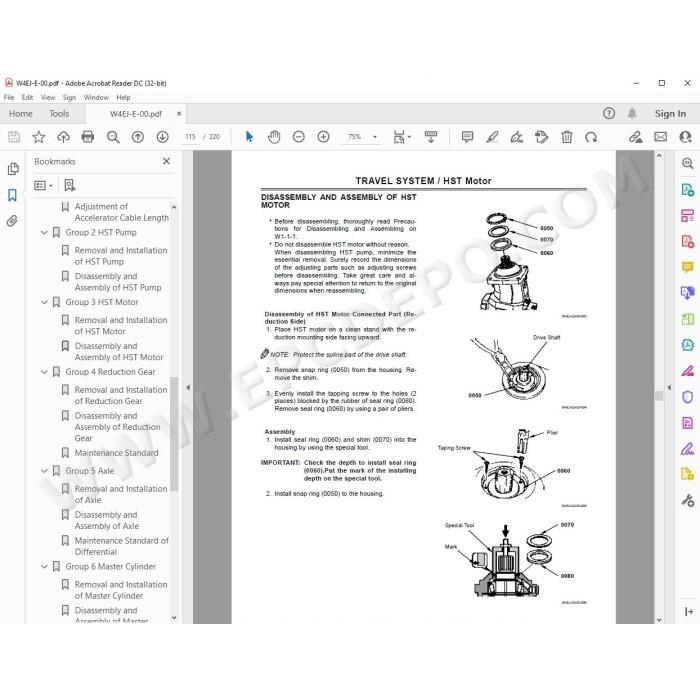Click the Save file icon

pos(14,137)
